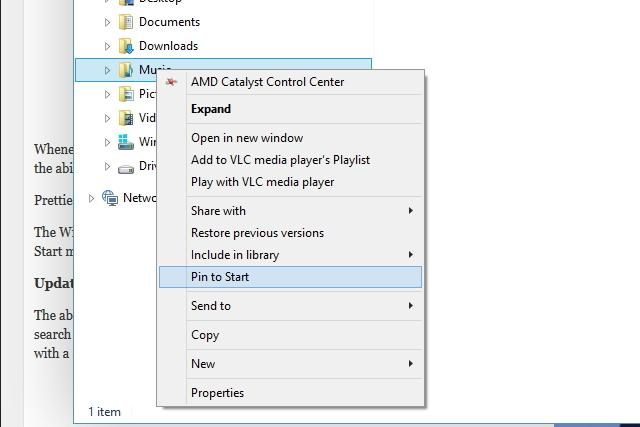Select the Documents folder icon

[x=126, y=22]
